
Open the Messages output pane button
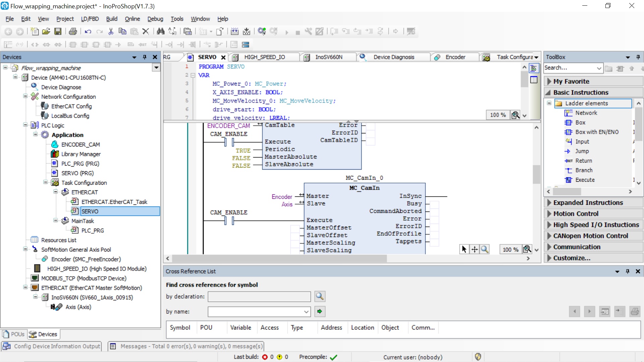click(x=186, y=346)
